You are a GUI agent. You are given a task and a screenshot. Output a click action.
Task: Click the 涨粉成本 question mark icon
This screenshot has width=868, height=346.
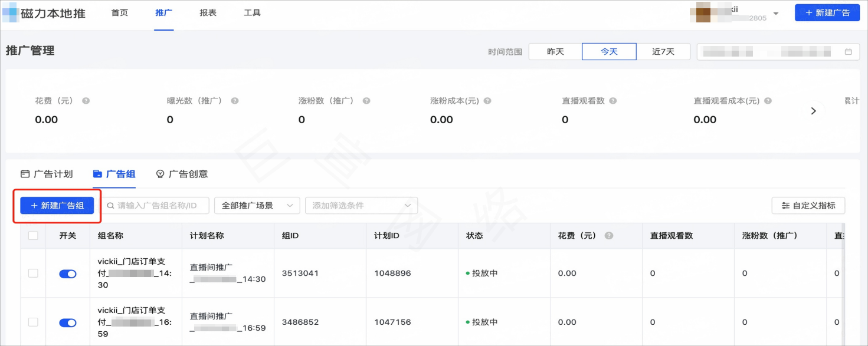(x=486, y=100)
